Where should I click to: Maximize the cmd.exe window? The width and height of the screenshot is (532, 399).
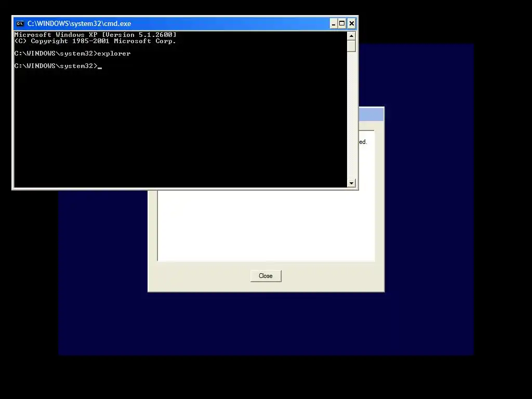coord(342,23)
